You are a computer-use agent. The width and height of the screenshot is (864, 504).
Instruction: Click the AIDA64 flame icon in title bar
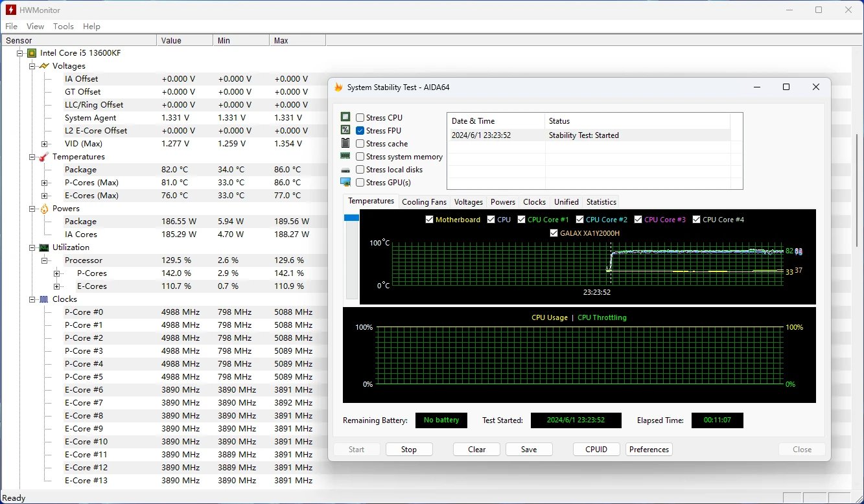(338, 87)
